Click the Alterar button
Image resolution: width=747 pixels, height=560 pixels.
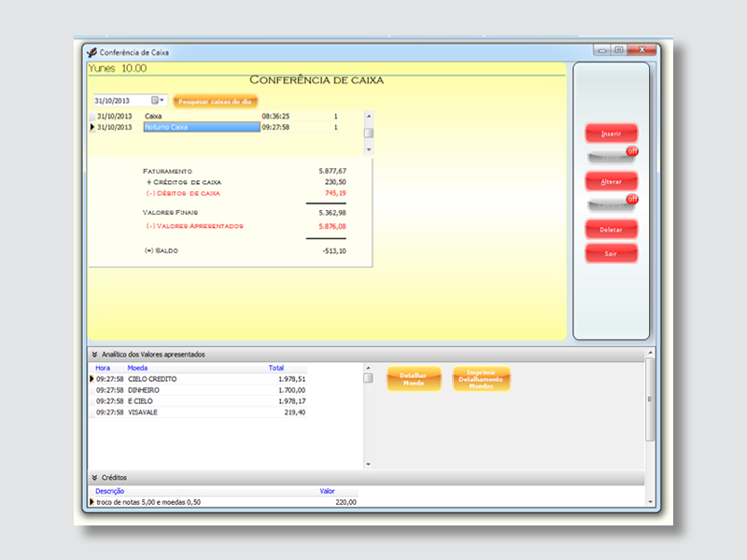(x=612, y=181)
